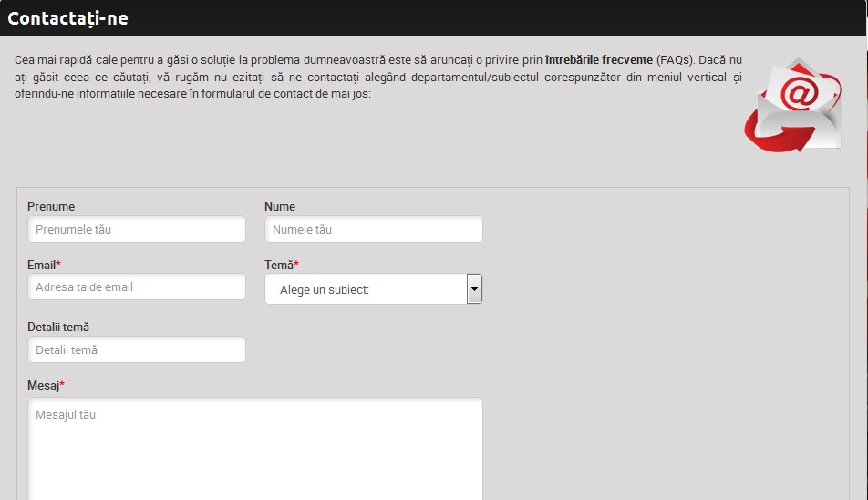Click the red email envelope icon
The image size is (868, 500).
(793, 105)
